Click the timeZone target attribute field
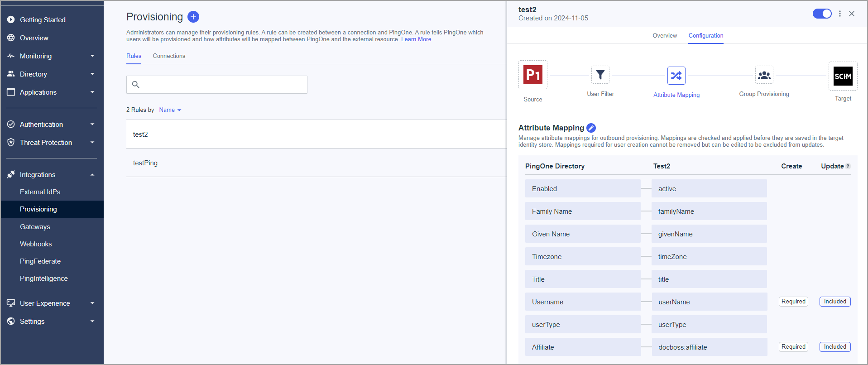This screenshot has height=365, width=868. pyautogui.click(x=709, y=256)
